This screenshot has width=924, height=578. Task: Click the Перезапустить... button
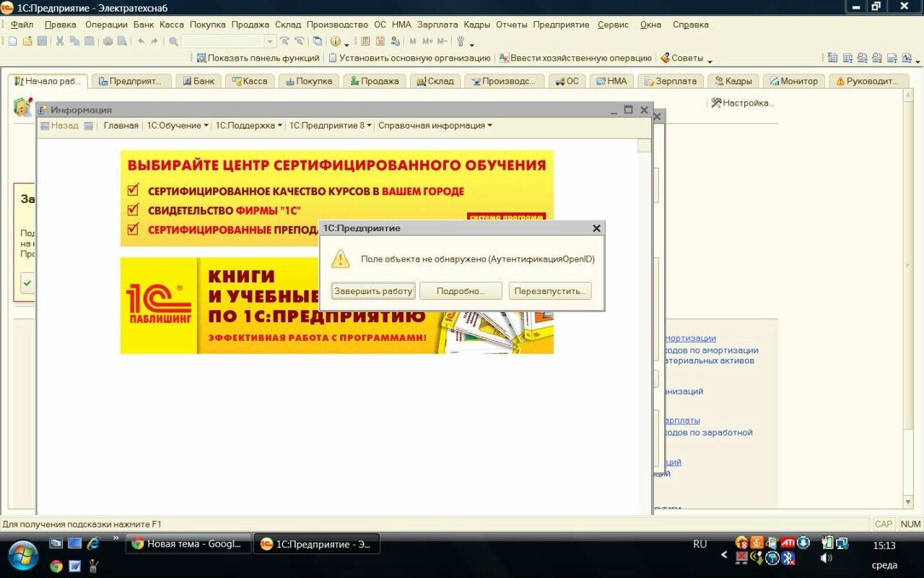[x=550, y=291]
